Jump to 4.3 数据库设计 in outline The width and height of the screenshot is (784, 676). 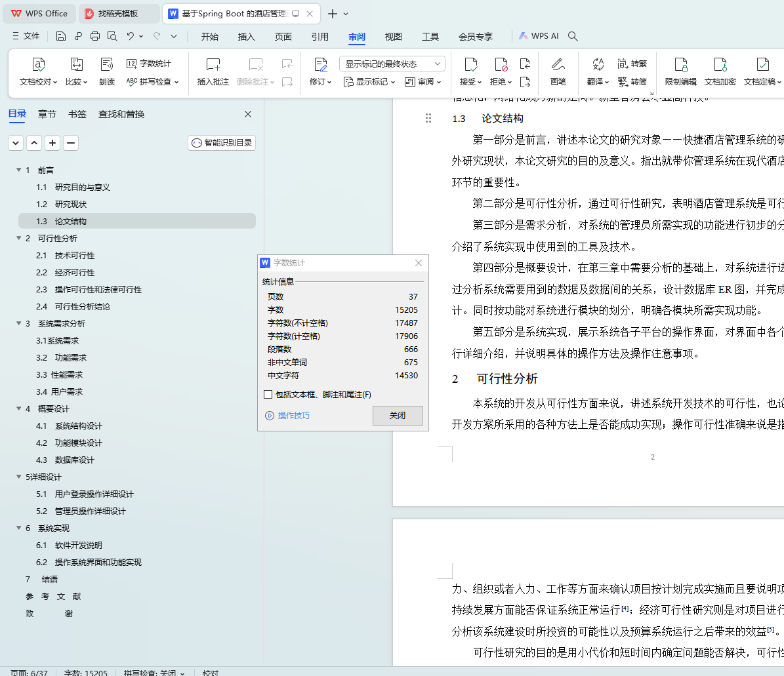pyautogui.click(x=65, y=460)
